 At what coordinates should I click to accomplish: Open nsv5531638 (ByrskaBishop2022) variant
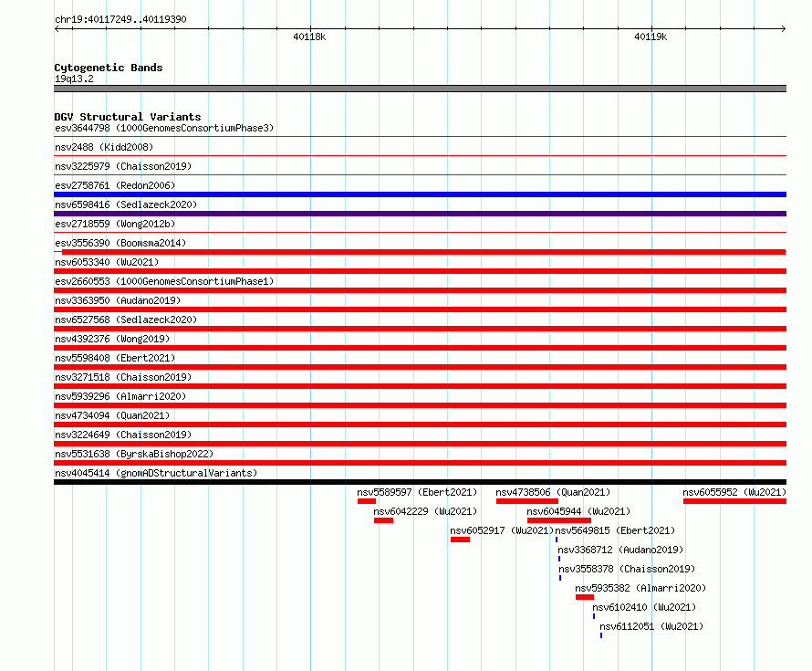(x=134, y=454)
